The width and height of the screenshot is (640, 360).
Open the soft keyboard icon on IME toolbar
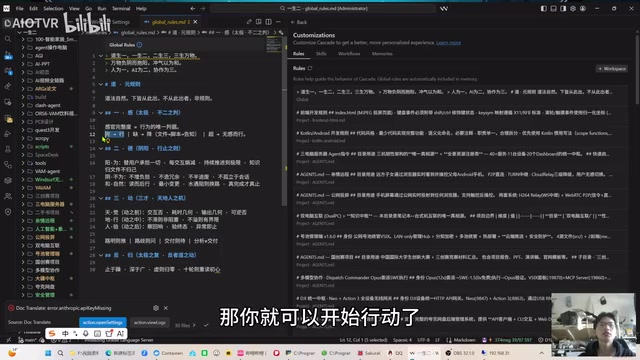(x=97, y=333)
